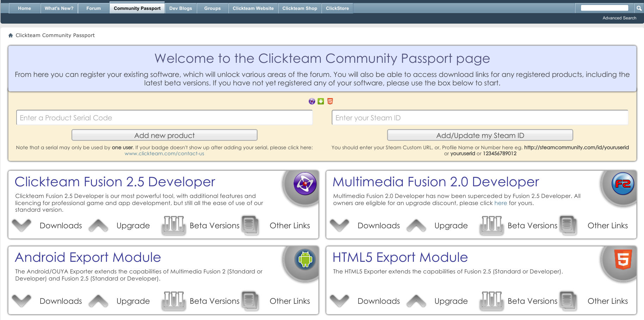Click the Fusion 2.5 Developer Other Links document icon
This screenshot has height=320, width=644.
[250, 225]
